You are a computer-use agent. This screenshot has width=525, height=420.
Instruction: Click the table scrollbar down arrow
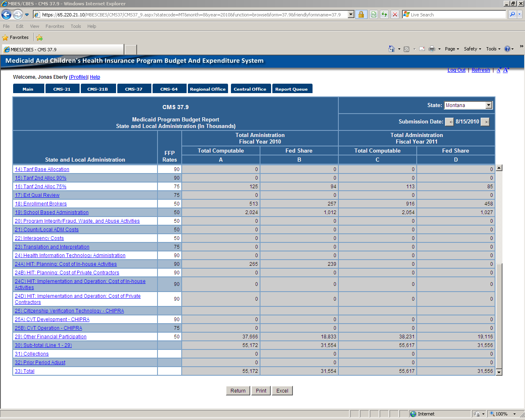pyautogui.click(x=499, y=372)
